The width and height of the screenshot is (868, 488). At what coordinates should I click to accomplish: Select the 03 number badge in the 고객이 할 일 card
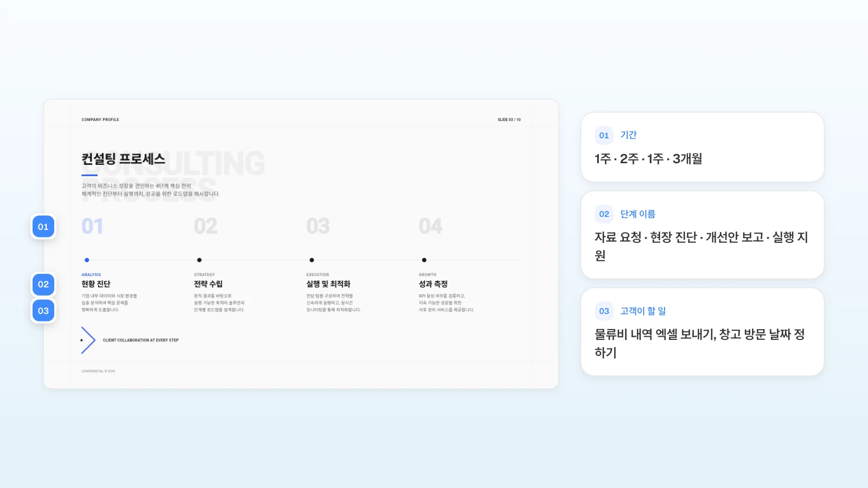click(x=604, y=311)
